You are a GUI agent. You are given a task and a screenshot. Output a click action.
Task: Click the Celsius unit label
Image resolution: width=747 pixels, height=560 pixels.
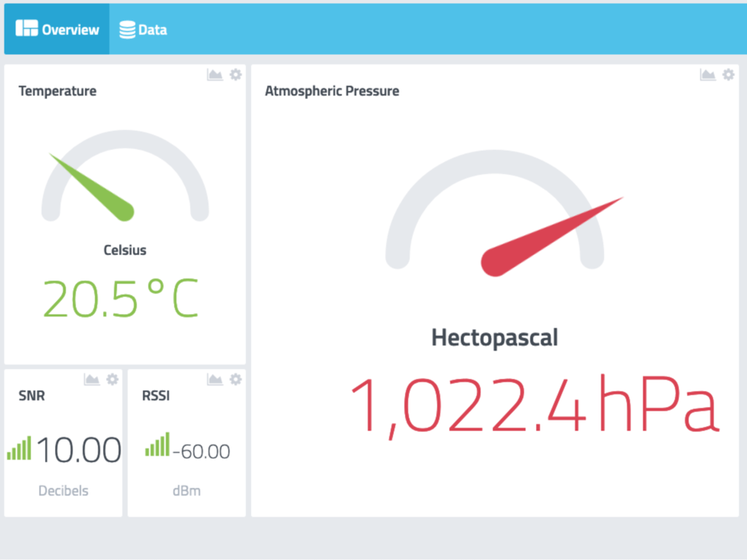pos(125,250)
